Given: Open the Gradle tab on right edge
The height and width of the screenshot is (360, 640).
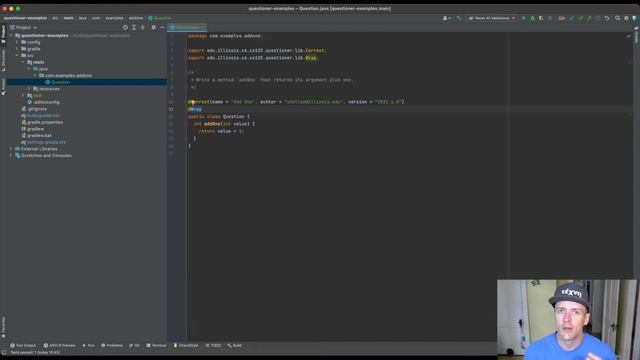Looking at the screenshot, I should click(x=636, y=35).
